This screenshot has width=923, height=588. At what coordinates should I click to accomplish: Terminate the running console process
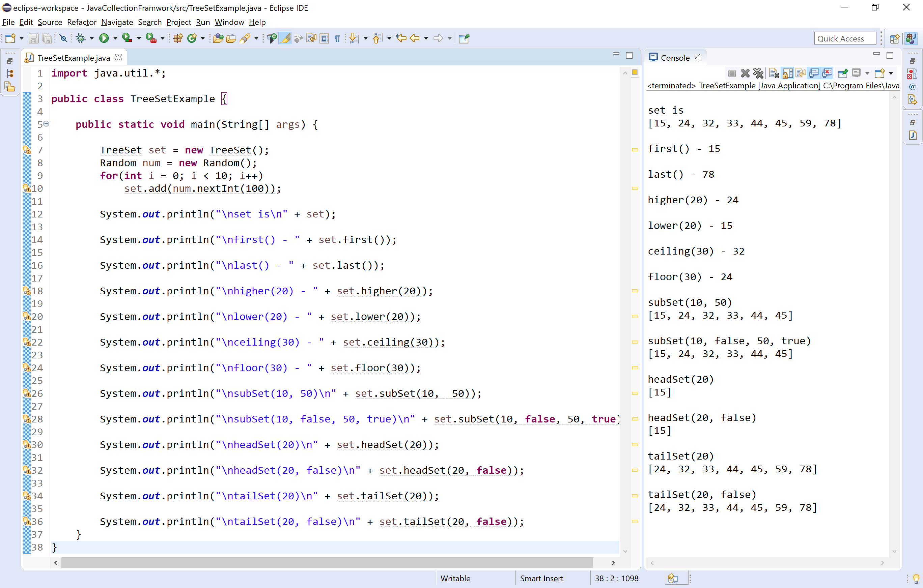coord(732,73)
